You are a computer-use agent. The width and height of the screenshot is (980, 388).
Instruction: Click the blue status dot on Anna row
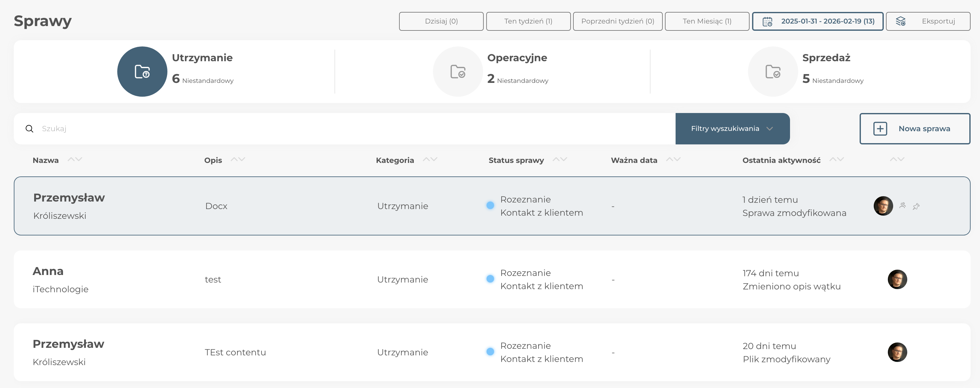pyautogui.click(x=490, y=279)
